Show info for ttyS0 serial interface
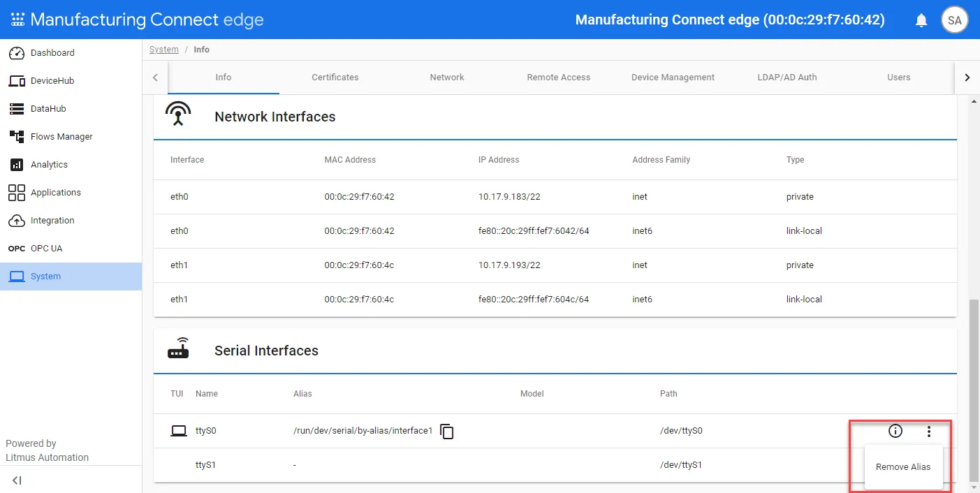Image resolution: width=980 pixels, height=493 pixels. (895, 431)
